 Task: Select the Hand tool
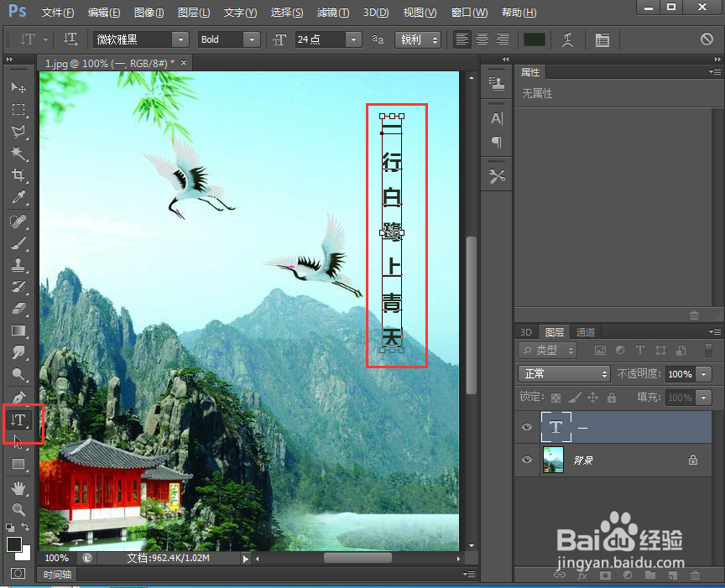(x=18, y=487)
